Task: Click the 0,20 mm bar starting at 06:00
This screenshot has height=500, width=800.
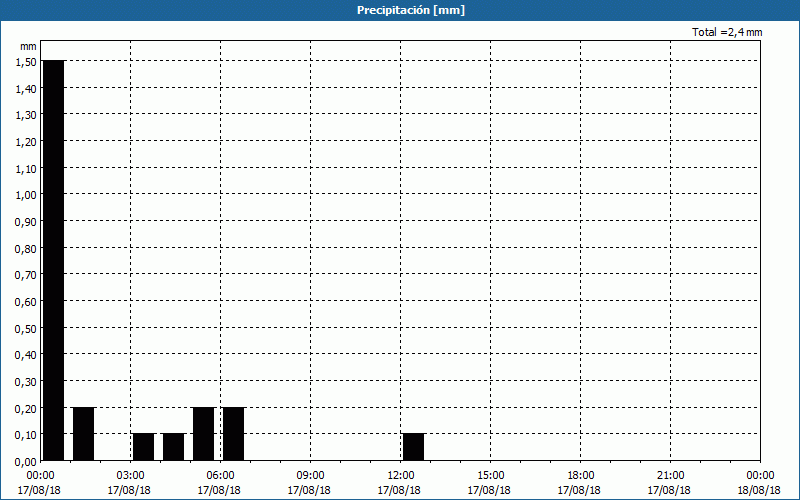Action: pyautogui.click(x=234, y=434)
